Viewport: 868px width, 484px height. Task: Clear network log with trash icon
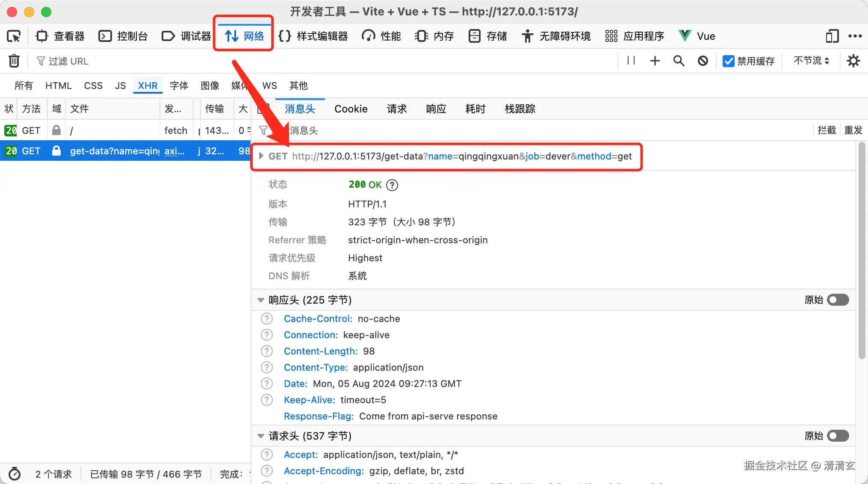point(14,61)
